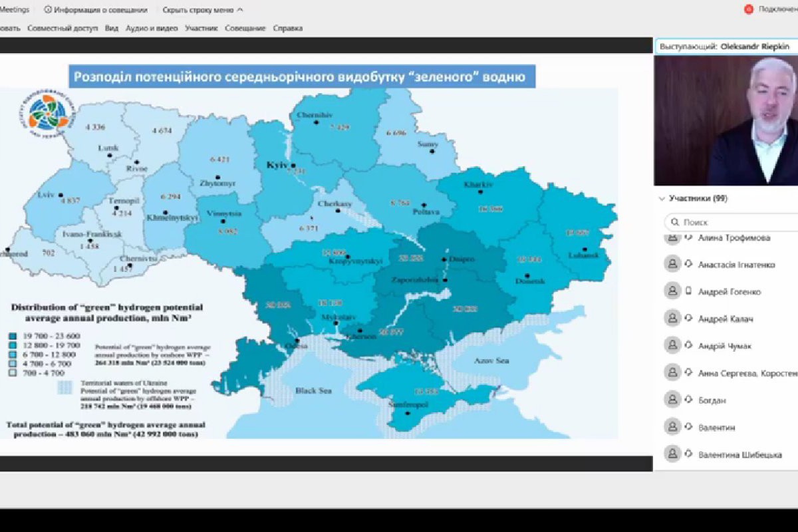Image resolution: width=798 pixels, height=532 pixels.
Task: Open the 'Вид' menu
Action: tap(112, 28)
